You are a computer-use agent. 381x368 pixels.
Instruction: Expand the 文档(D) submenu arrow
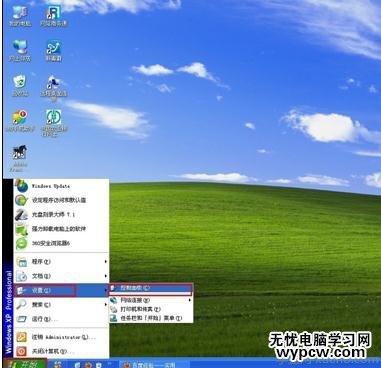click(106, 276)
